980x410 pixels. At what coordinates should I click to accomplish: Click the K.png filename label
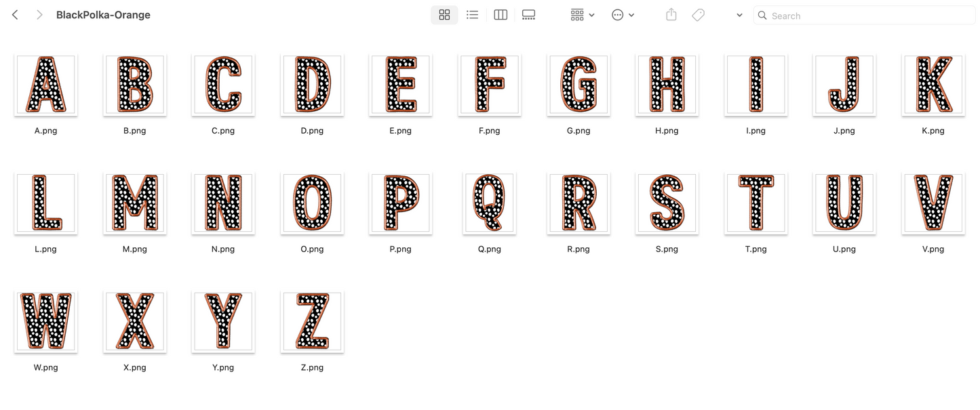tap(933, 130)
